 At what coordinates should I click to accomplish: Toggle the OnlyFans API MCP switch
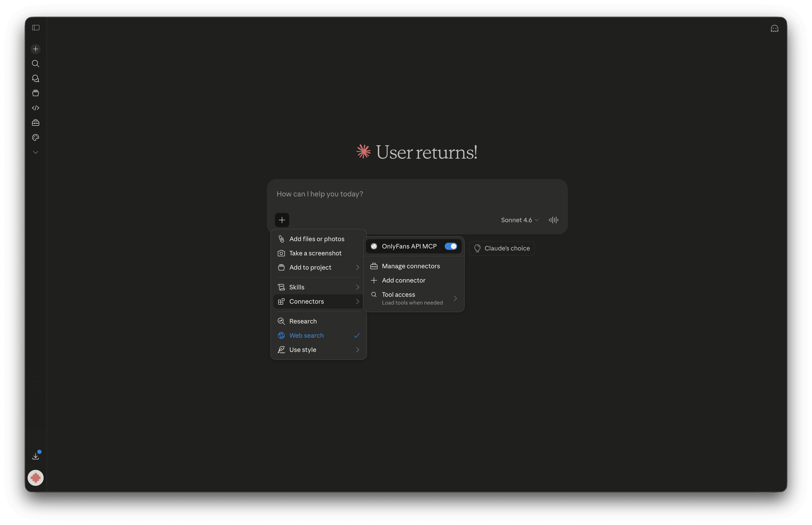[451, 246]
